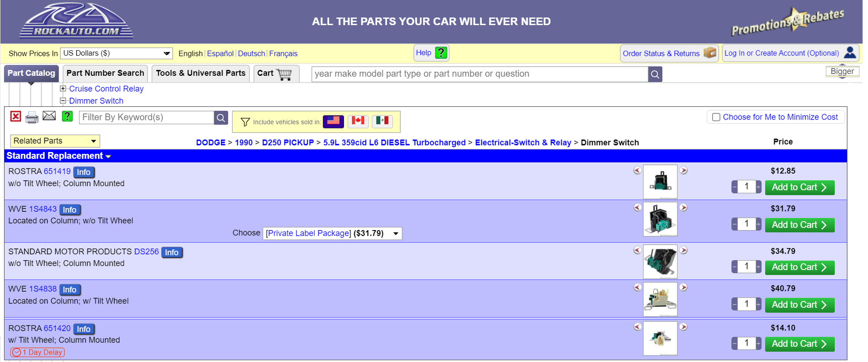This screenshot has width=868, height=362.
Task: Open the Promotions & Rebates banner
Action: pyautogui.click(x=788, y=21)
